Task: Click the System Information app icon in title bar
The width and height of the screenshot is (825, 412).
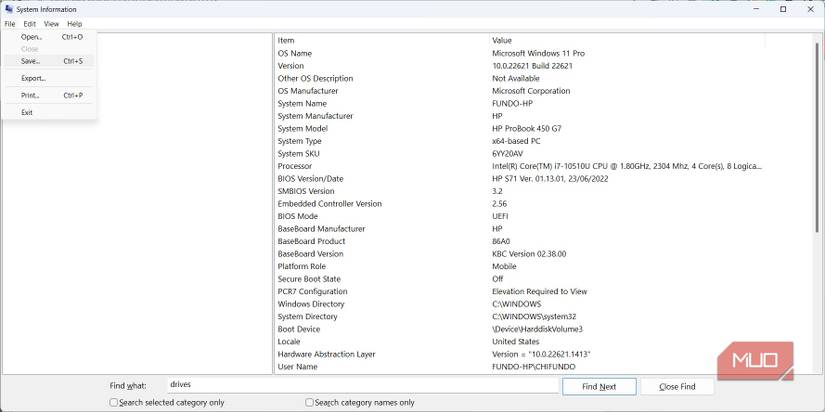Action: tap(8, 9)
